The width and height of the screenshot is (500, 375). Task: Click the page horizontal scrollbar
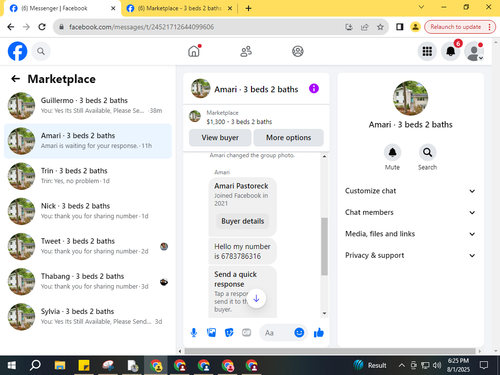click(x=330, y=351)
